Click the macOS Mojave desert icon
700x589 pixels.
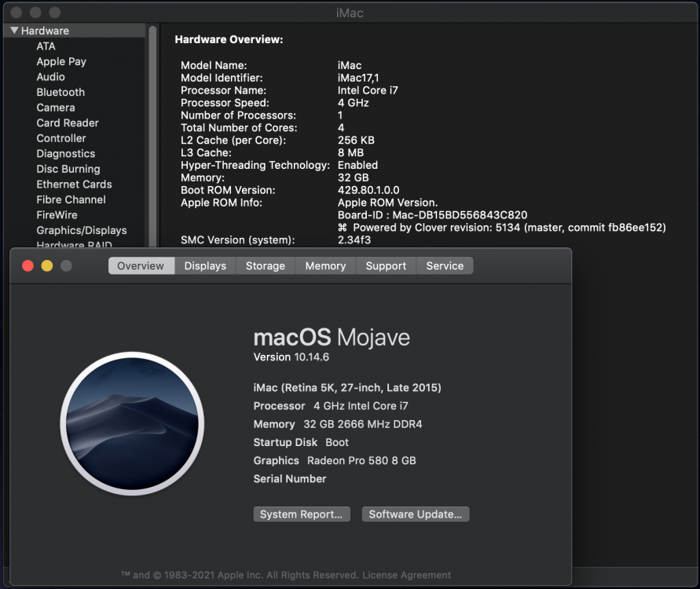[132, 423]
